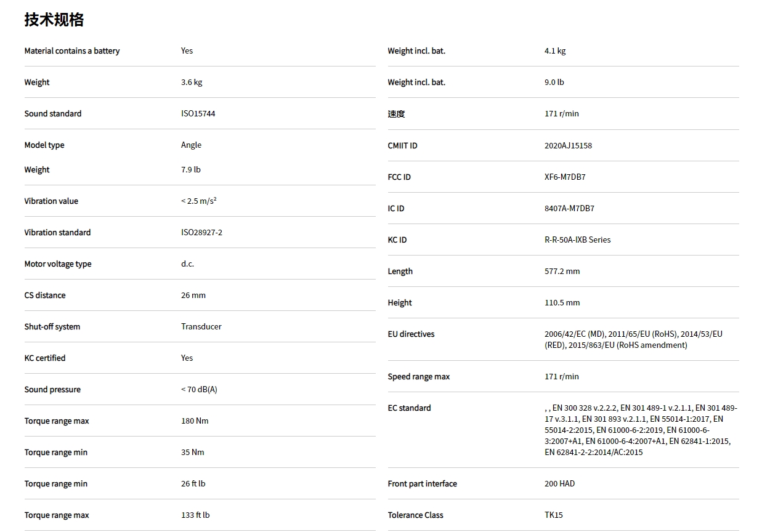
Task: Select the "CS distance" label
Action: 45,296
